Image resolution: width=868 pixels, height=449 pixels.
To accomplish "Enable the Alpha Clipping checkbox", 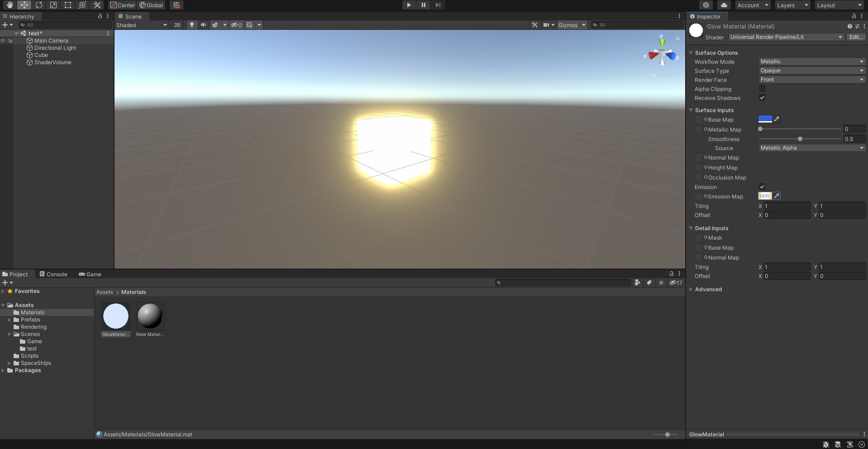I will tap(762, 89).
